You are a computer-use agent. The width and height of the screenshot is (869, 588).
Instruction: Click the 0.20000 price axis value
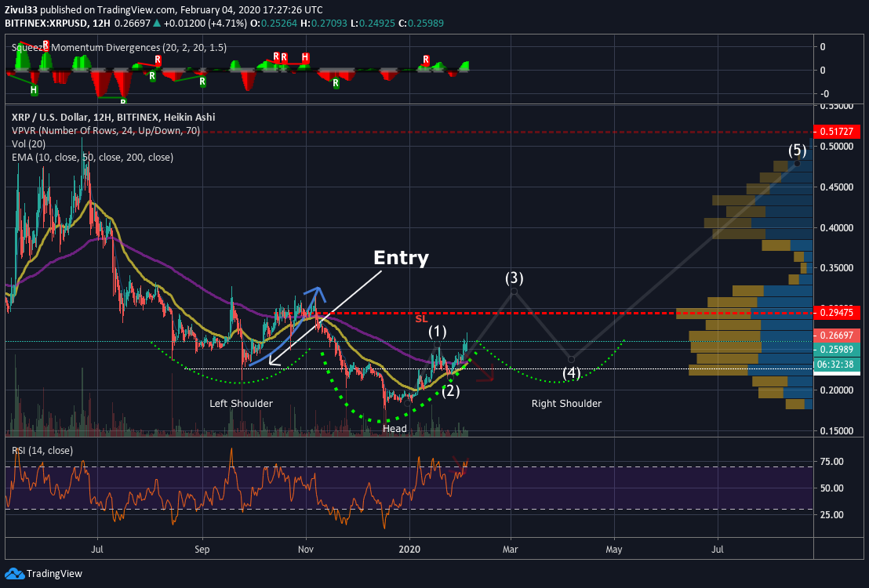tap(837, 390)
